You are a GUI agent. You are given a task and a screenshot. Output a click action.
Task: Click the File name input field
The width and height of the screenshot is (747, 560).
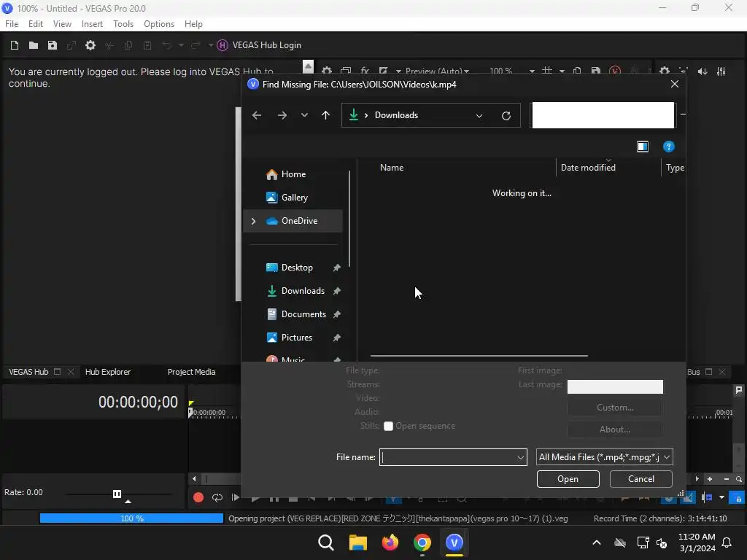(447, 457)
